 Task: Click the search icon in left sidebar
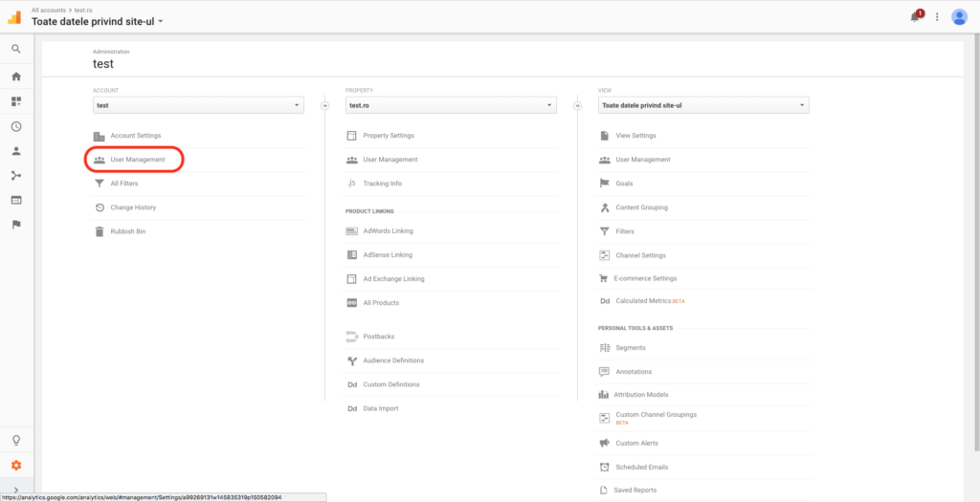(x=16, y=49)
